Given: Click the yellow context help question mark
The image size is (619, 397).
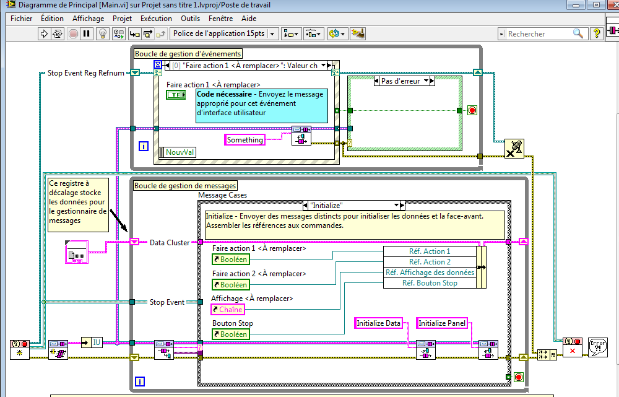Looking at the screenshot, I should [x=596, y=34].
